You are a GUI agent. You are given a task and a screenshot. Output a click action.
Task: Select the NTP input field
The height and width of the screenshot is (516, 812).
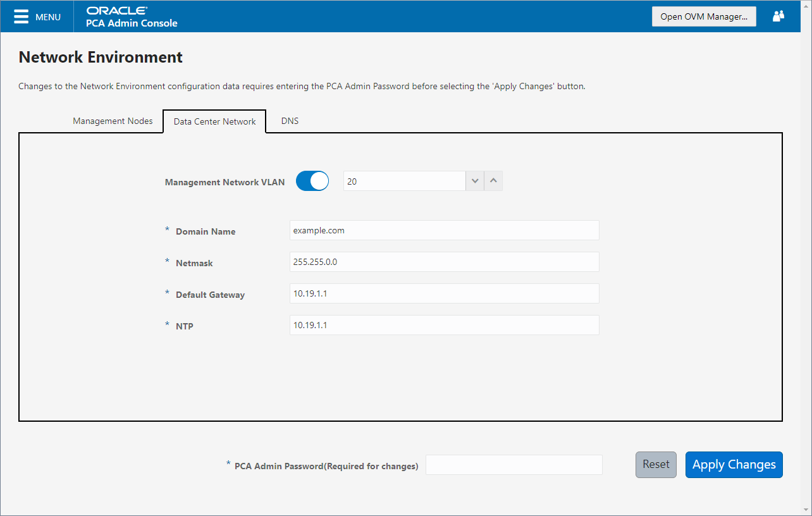tap(444, 325)
